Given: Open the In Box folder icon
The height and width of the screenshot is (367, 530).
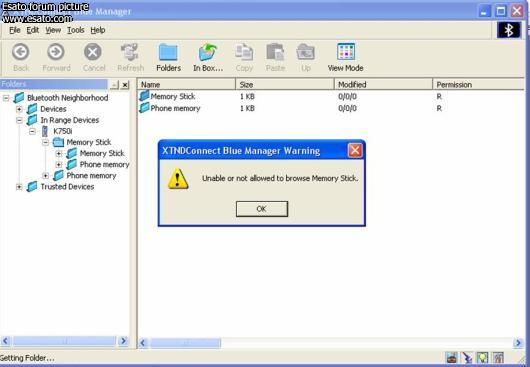Looking at the screenshot, I should [207, 52].
